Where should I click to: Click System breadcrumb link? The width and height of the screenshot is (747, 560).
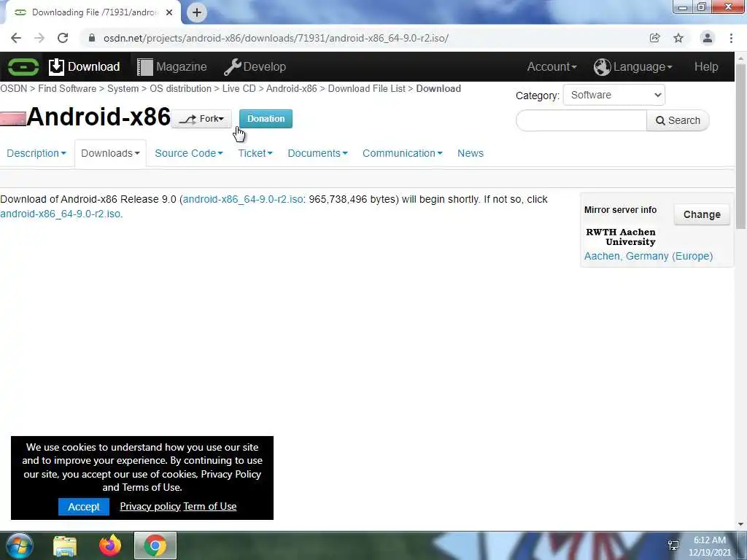[123, 88]
